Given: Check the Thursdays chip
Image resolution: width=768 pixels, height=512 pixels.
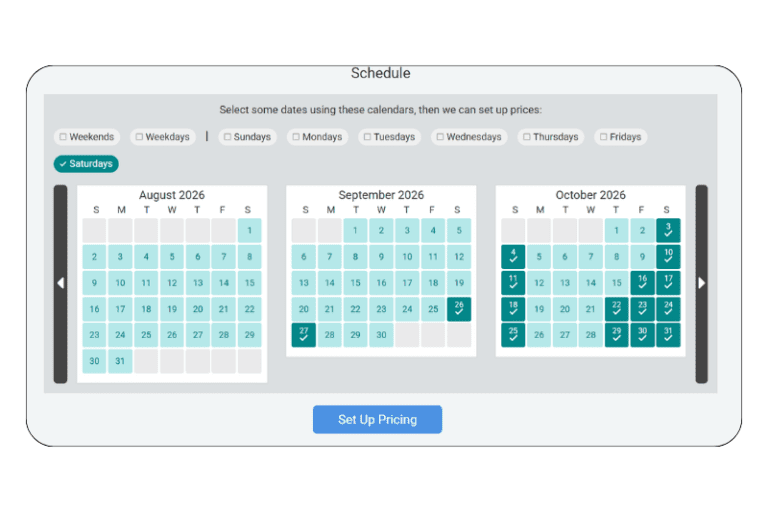Looking at the screenshot, I should (x=550, y=137).
